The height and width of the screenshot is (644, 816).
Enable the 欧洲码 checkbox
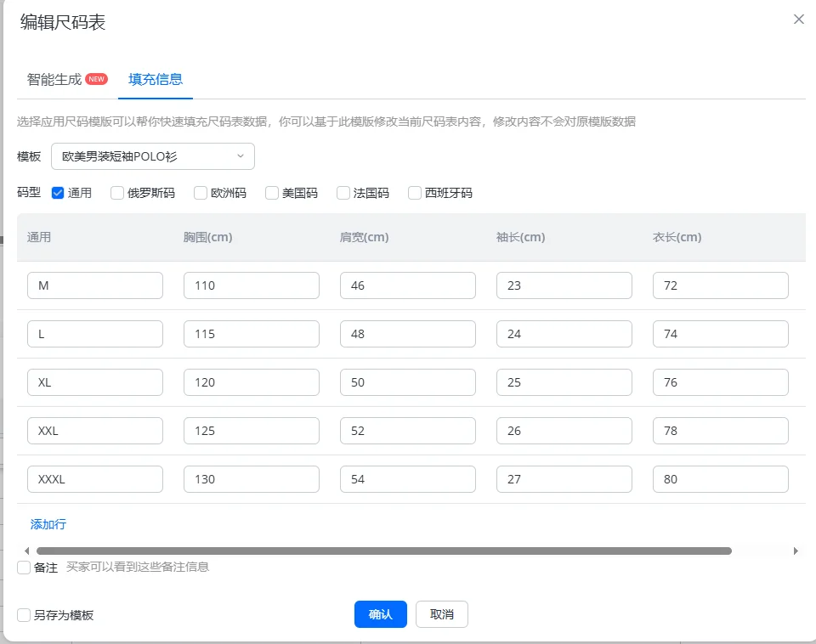pyautogui.click(x=201, y=193)
